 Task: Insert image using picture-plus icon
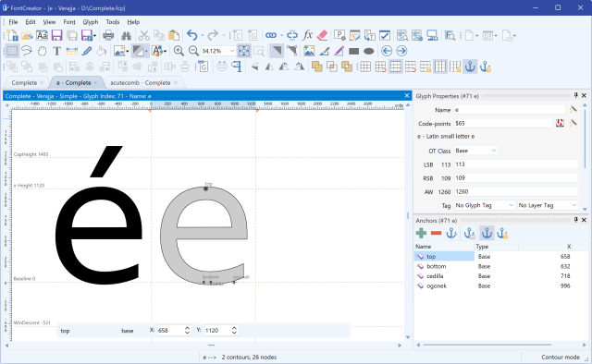tap(308, 51)
